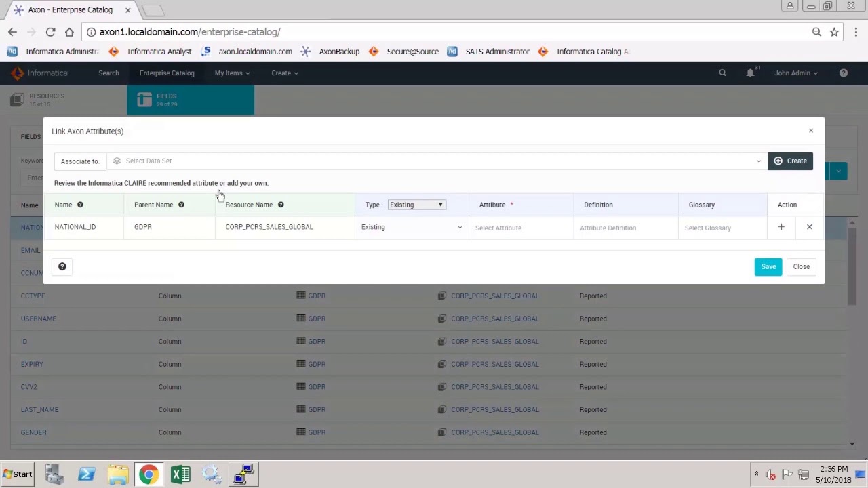Click the Parent Name help icon
Viewport: 868px width, 488px height.
[x=181, y=205]
